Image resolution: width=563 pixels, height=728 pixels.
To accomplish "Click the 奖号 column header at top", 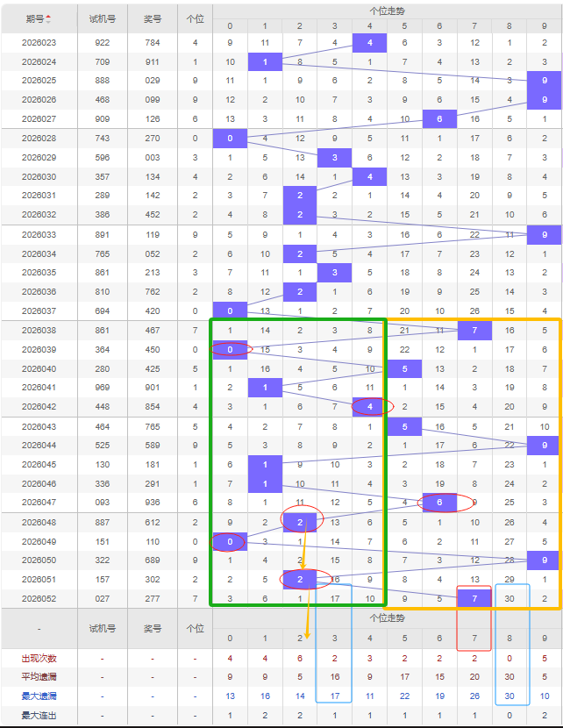I will coord(153,18).
